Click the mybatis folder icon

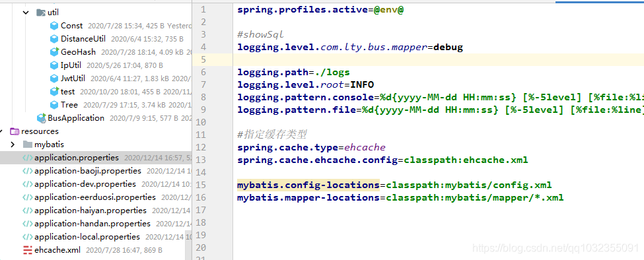coord(28,145)
